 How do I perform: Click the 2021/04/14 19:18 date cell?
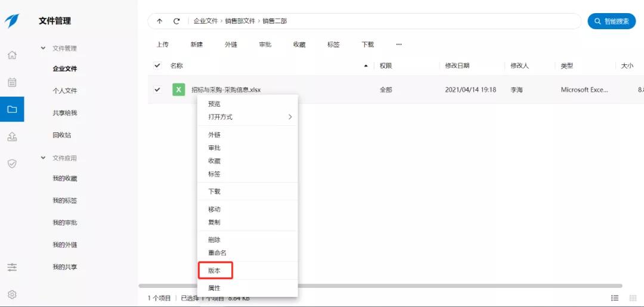coord(470,89)
